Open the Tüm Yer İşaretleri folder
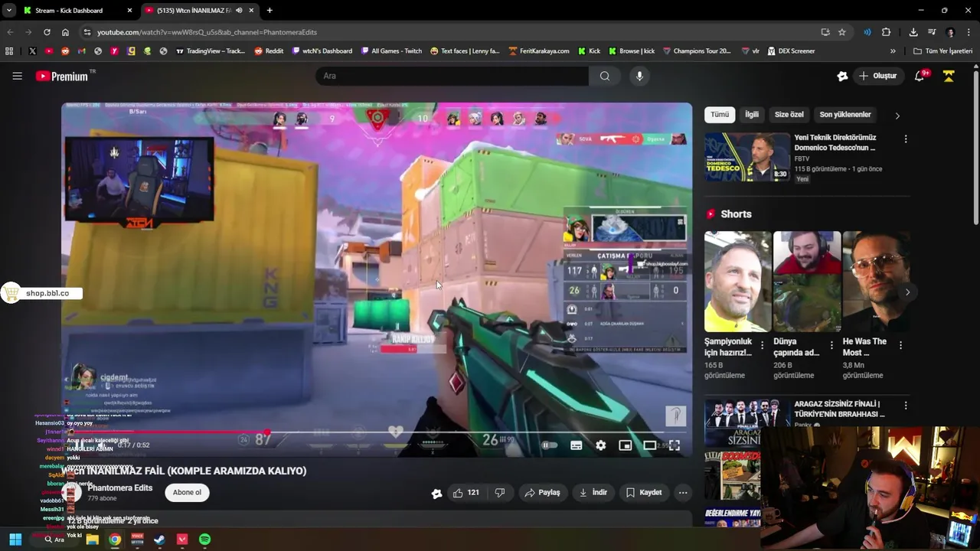Viewport: 980px width, 551px height. (x=942, y=51)
